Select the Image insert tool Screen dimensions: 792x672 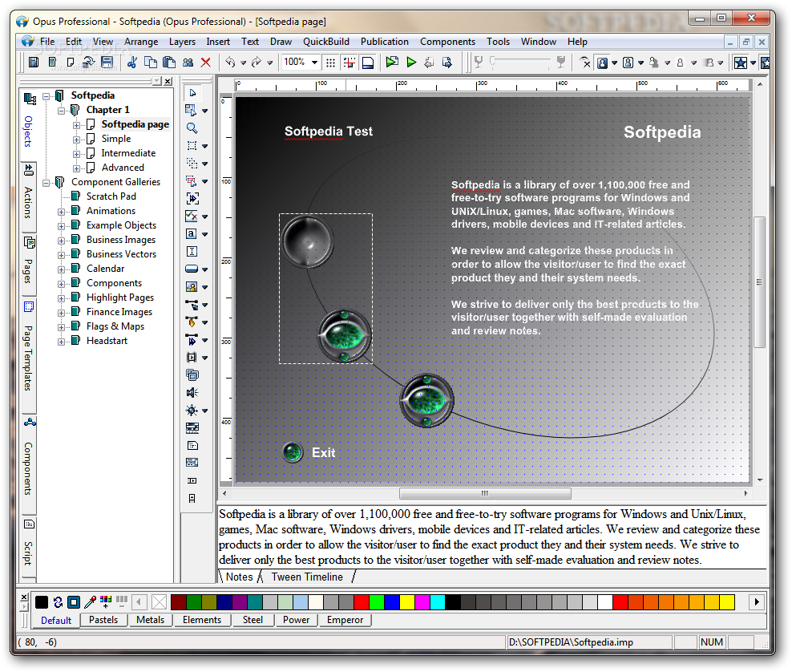(192, 287)
